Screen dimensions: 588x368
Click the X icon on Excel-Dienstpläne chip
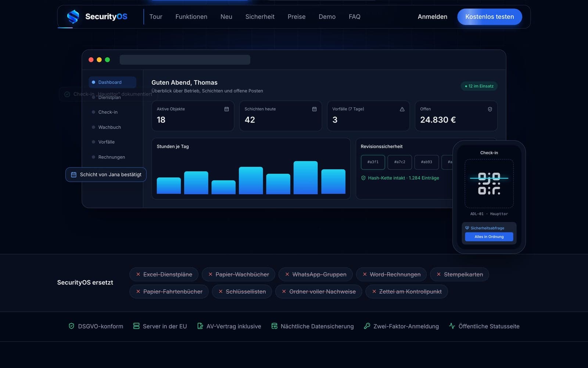coord(138,274)
